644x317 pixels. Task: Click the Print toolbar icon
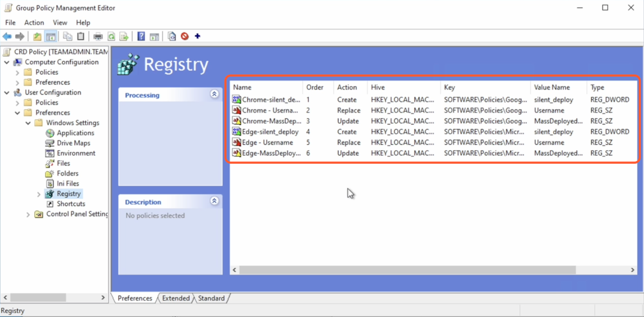98,36
